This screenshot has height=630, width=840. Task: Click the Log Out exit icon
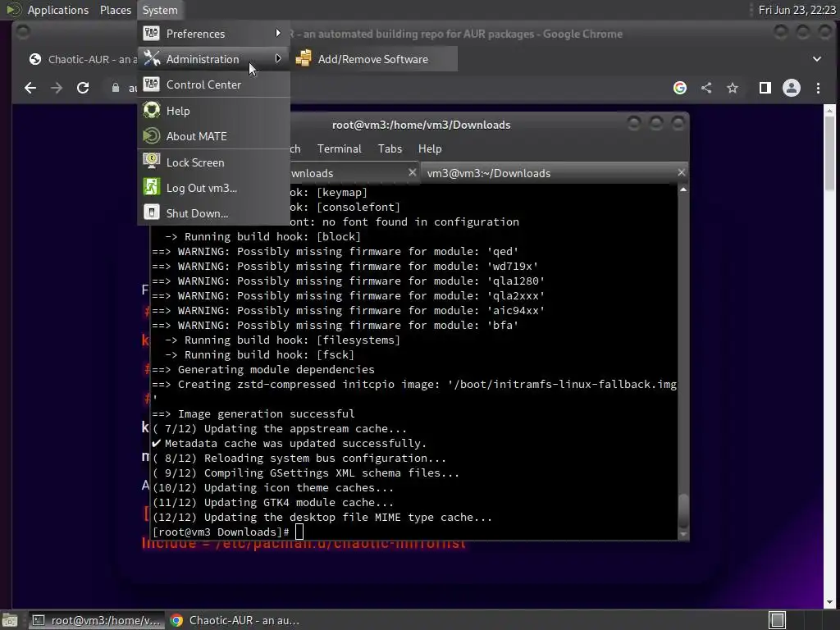[152, 187]
